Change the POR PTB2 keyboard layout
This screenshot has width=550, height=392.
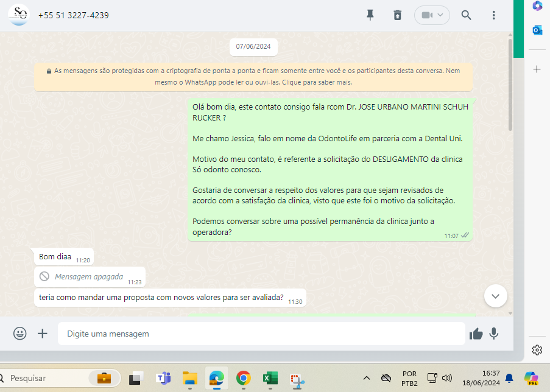coord(410,379)
